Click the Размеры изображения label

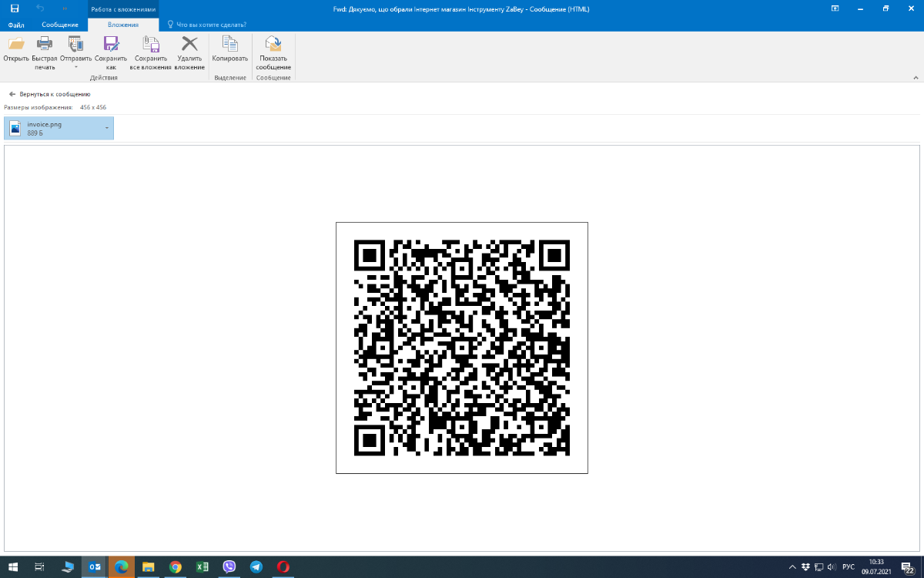tap(38, 107)
